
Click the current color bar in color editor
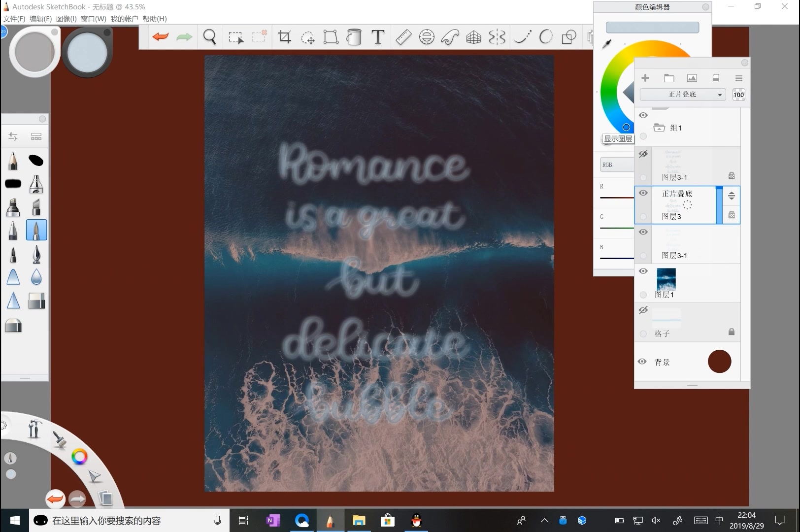click(652, 27)
